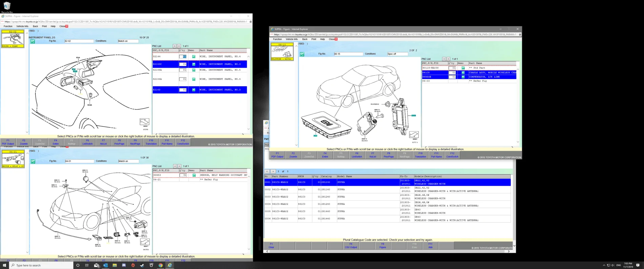Open Function menu in 86-15 window
This screenshot has height=269, width=644.
tap(277, 39)
